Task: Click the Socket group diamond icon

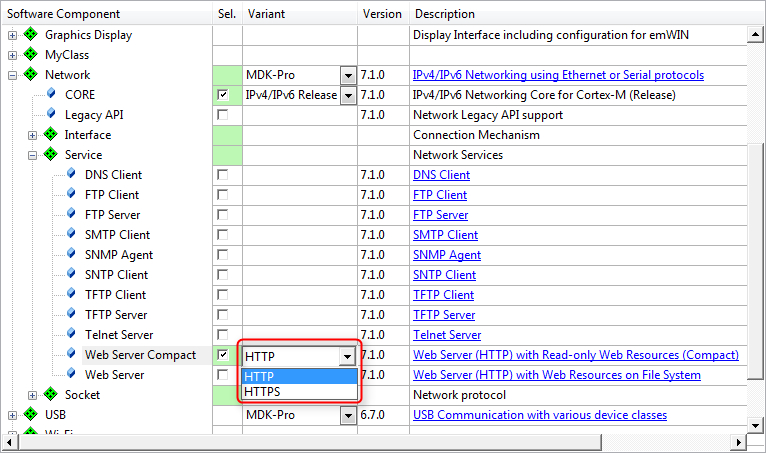Action: (x=51, y=395)
